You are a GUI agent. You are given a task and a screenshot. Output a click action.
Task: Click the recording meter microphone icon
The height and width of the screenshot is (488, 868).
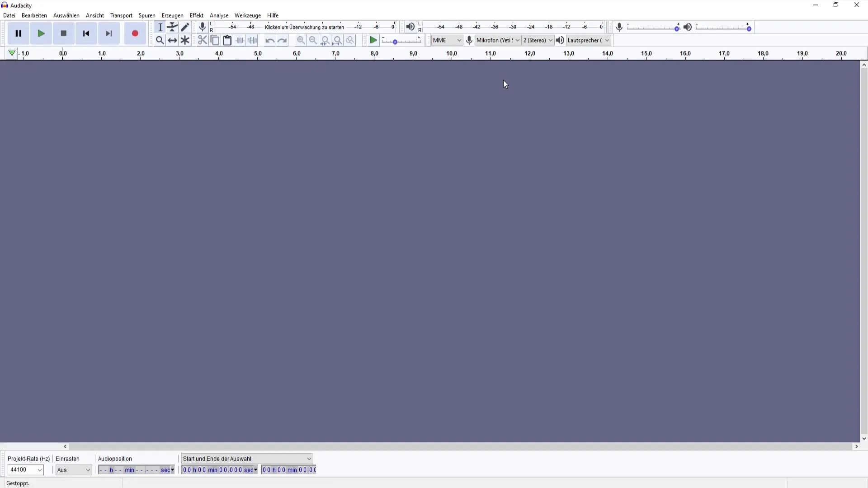click(x=203, y=27)
